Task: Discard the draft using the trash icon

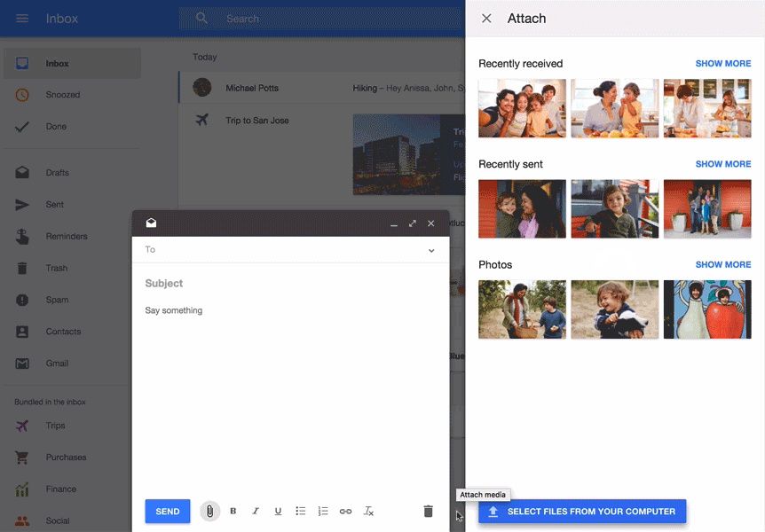Action: (x=428, y=511)
